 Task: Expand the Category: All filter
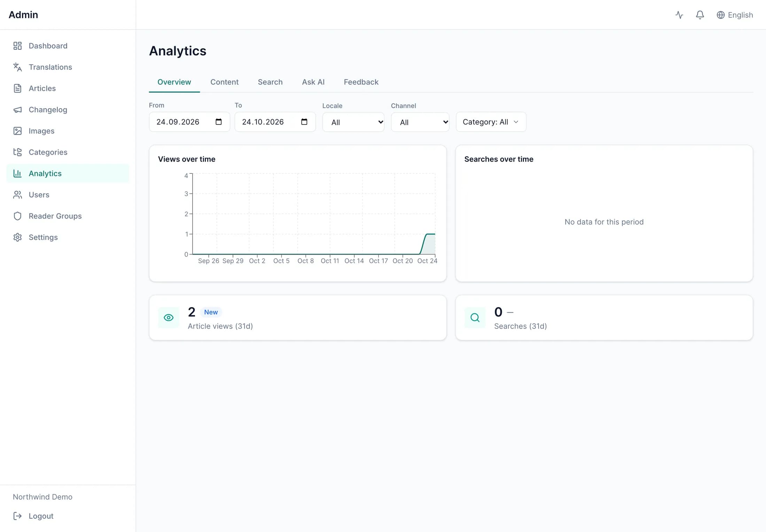point(491,122)
